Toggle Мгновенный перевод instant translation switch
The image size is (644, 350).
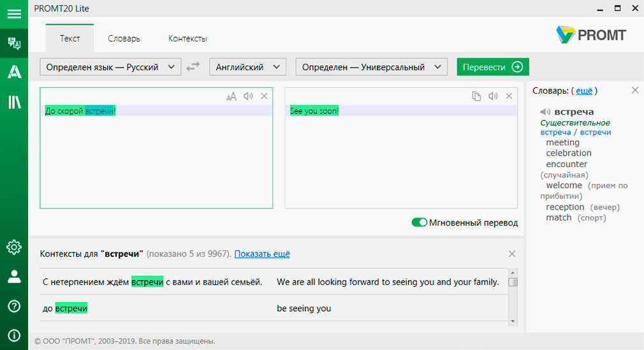coord(420,222)
